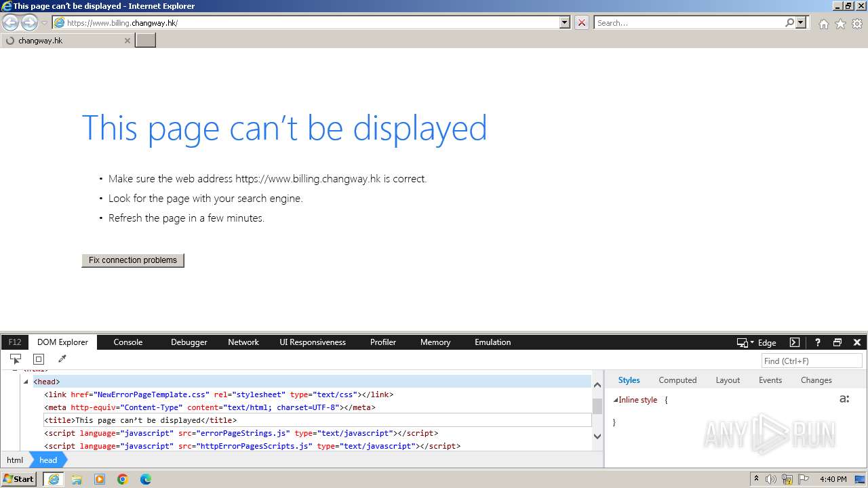Click the head breadcrumb
This screenshot has height=488, width=868.
(48, 460)
